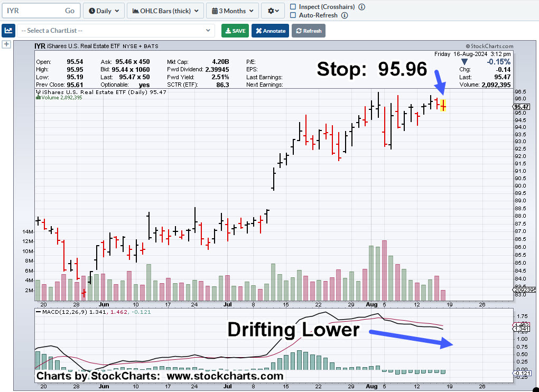Open the Select a ChartList dropdown
Viewport: 539px width, 392px height.
pos(116,31)
